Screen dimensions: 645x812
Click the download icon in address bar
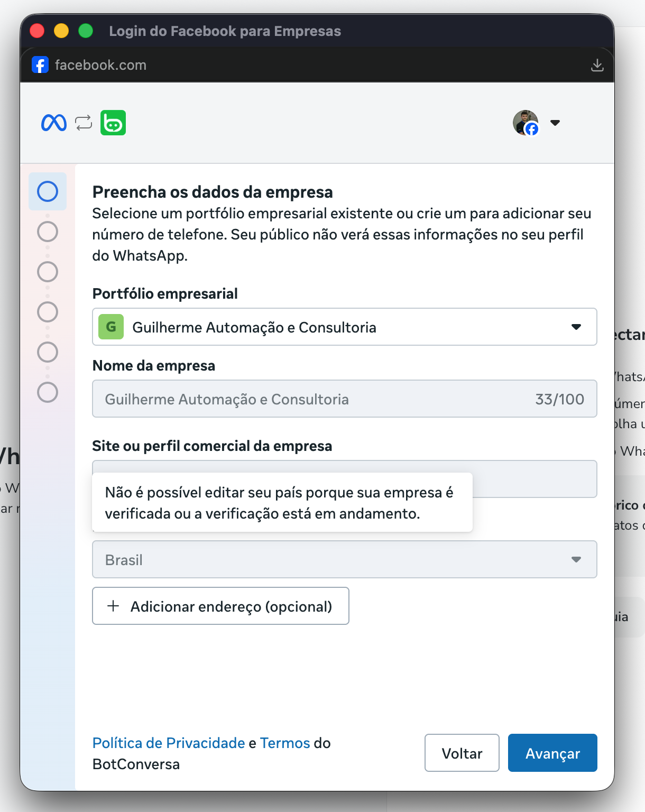(597, 65)
